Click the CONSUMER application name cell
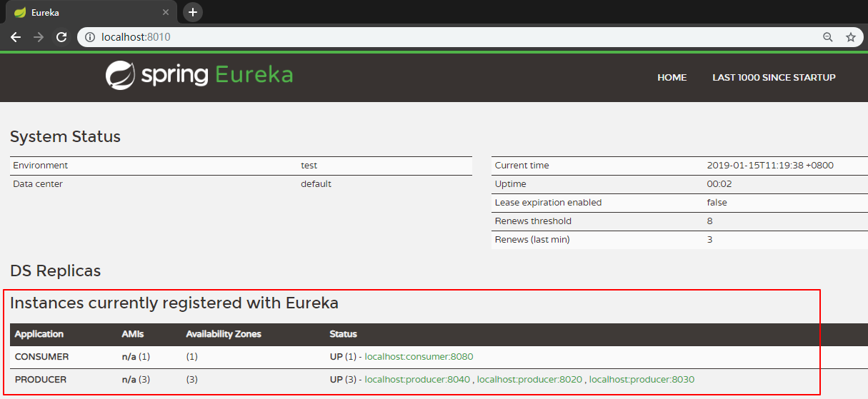 [x=41, y=357]
